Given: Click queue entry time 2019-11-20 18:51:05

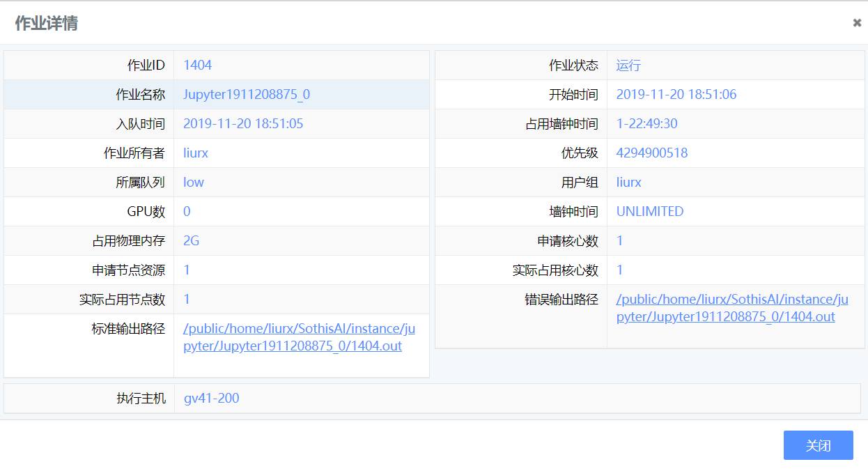Looking at the screenshot, I should [243, 124].
